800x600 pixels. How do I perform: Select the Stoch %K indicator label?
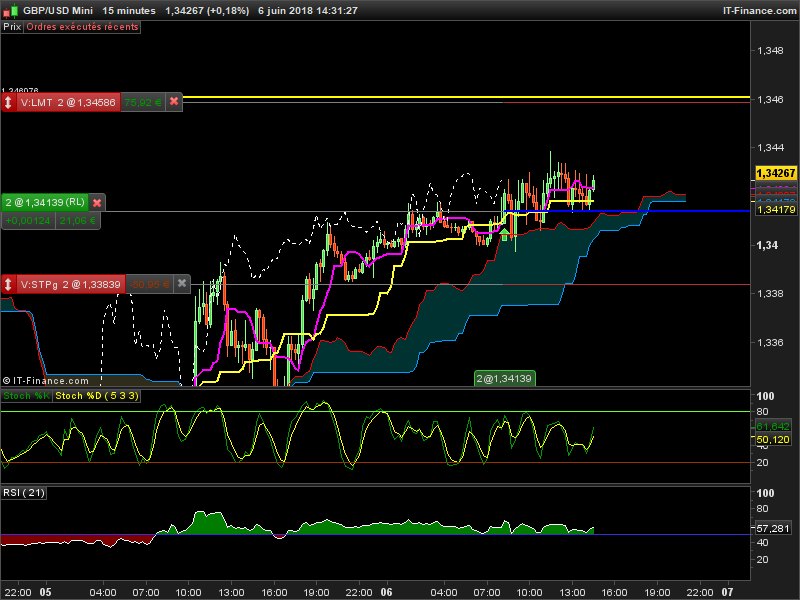[27, 396]
